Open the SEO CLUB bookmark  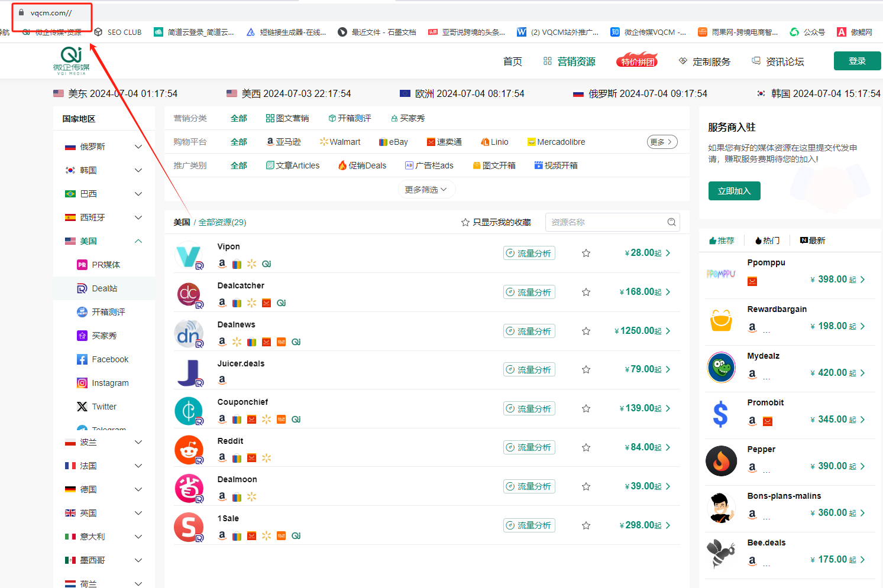coord(118,32)
